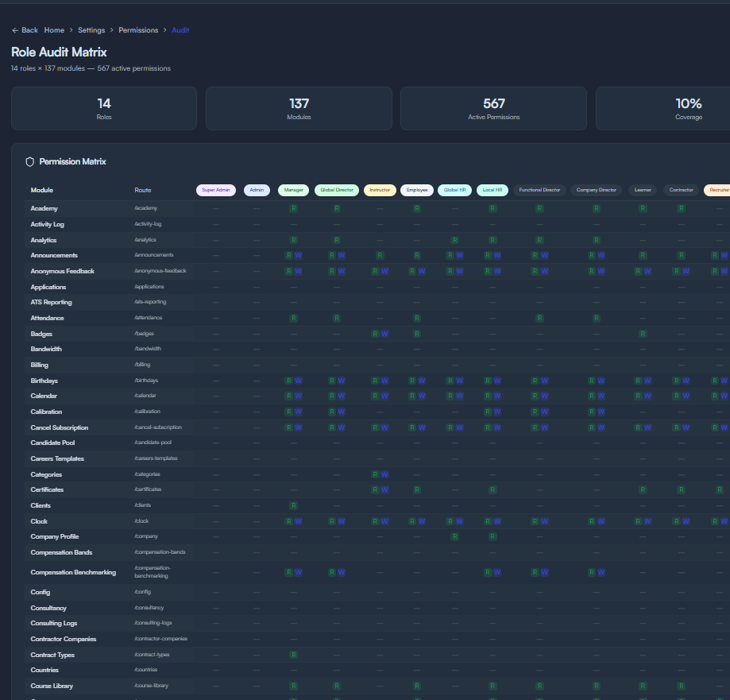Select the Announcements module name
Viewport: 730px width, 700px height.
(x=54, y=255)
